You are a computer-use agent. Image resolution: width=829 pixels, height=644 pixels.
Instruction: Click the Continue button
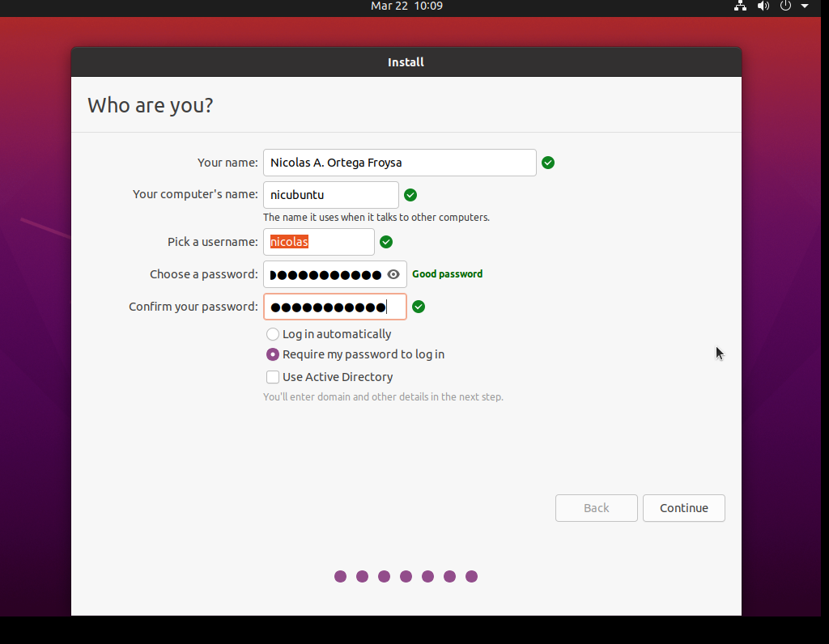tap(683, 508)
